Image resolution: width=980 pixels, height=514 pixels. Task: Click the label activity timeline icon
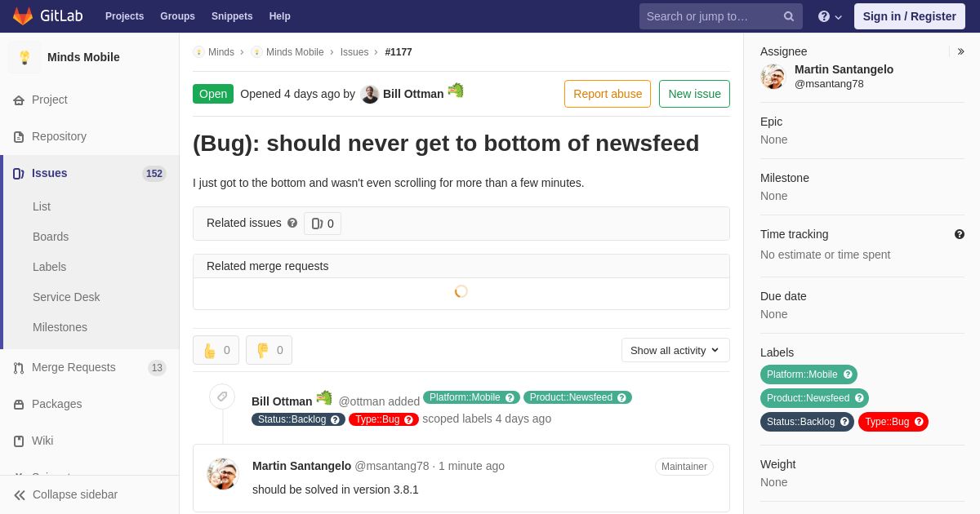pos(222,397)
